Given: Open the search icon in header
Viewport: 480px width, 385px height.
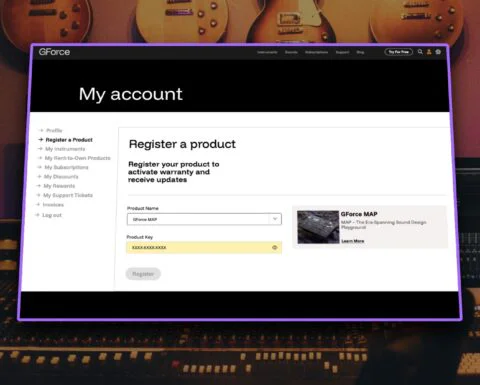Looking at the screenshot, I should pos(420,52).
